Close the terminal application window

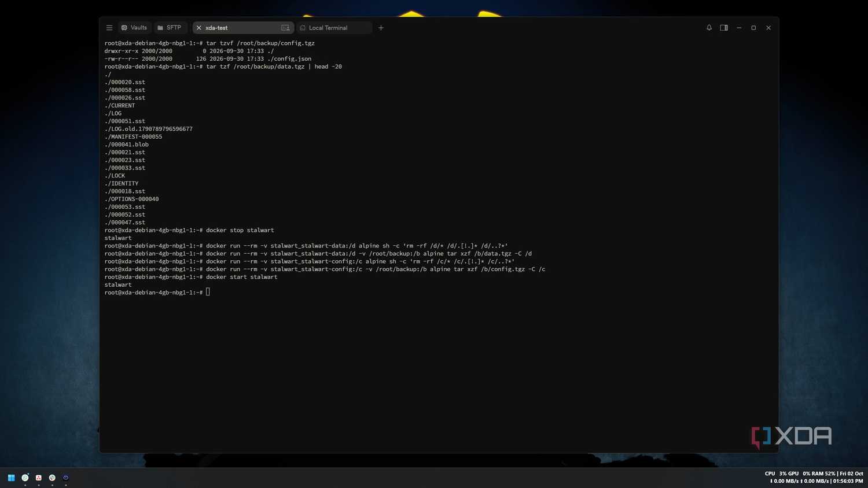coord(768,28)
